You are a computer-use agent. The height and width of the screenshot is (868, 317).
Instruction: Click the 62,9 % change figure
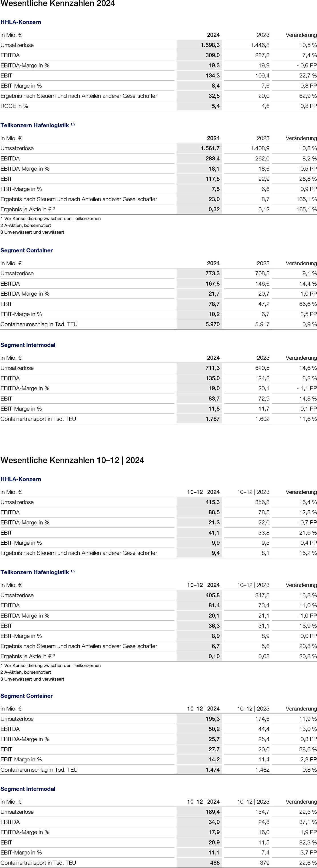coord(308,96)
